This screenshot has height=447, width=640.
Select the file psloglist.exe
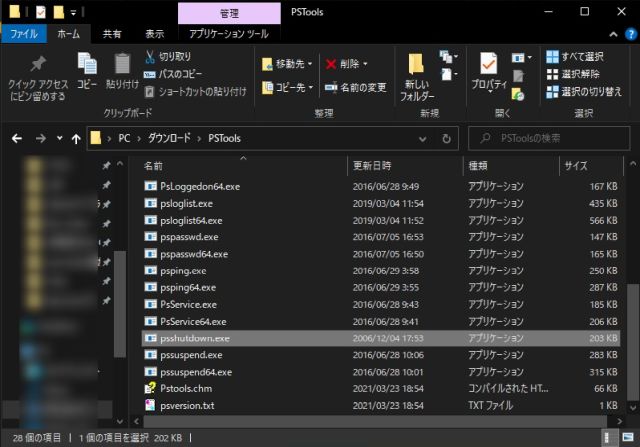pos(380,203)
